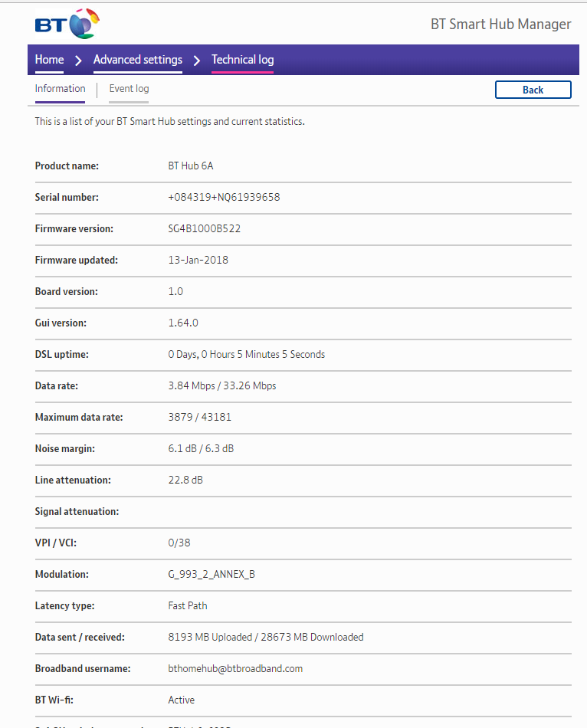This screenshot has height=728, width=587.
Task: Select Technical log breadcrumb item
Action: [x=242, y=60]
